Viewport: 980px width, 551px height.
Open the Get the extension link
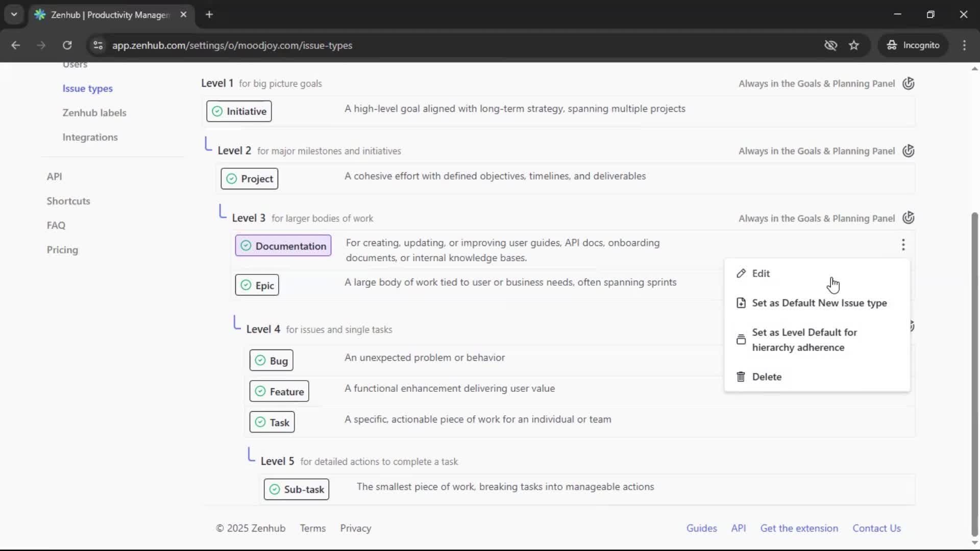click(799, 528)
